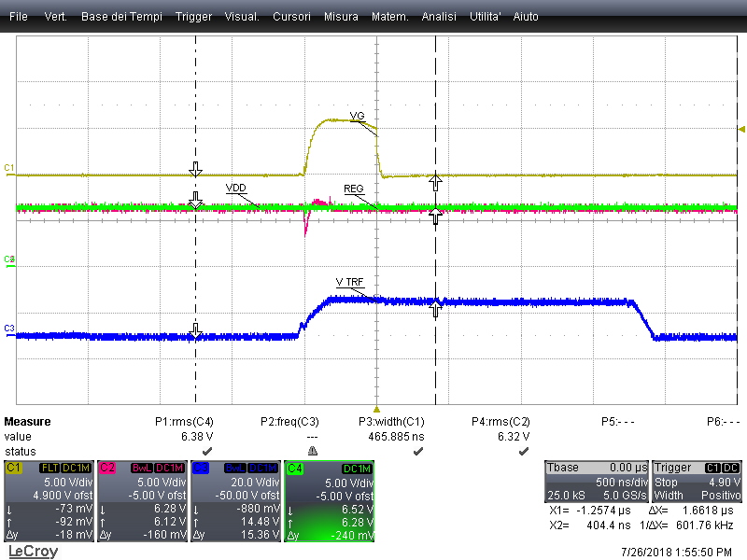747x560 pixels.
Task: Open the Misura menu
Action: pyautogui.click(x=341, y=17)
